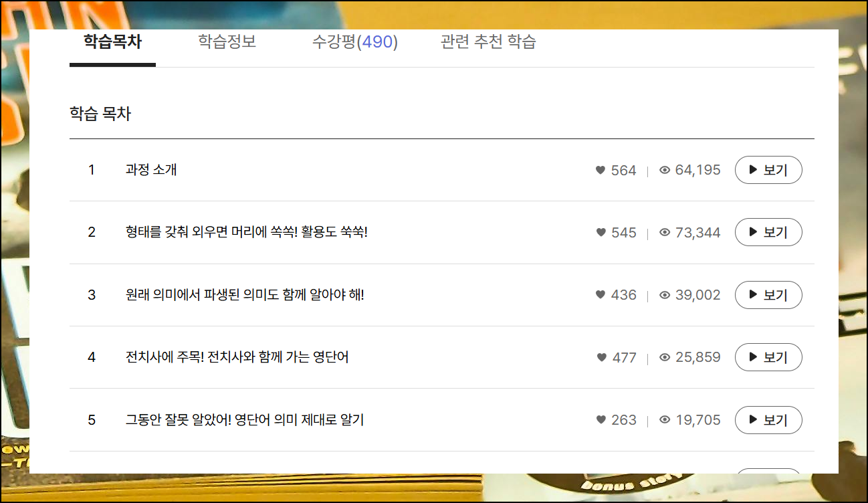Screen dimensions: 868x503
Task: Click the eye icon beside 64,195
Action: pos(665,170)
